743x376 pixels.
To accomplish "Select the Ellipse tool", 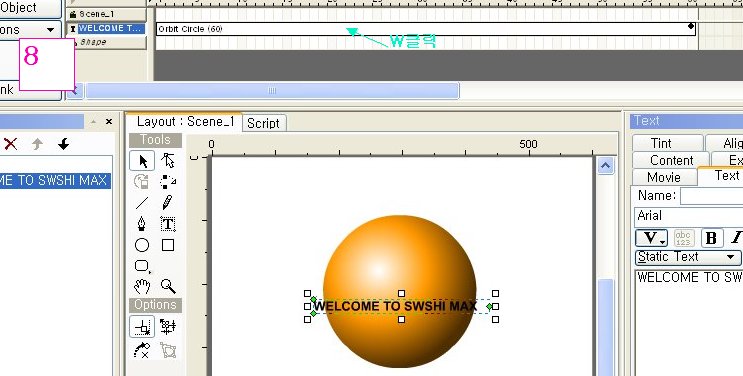I will click(142, 245).
